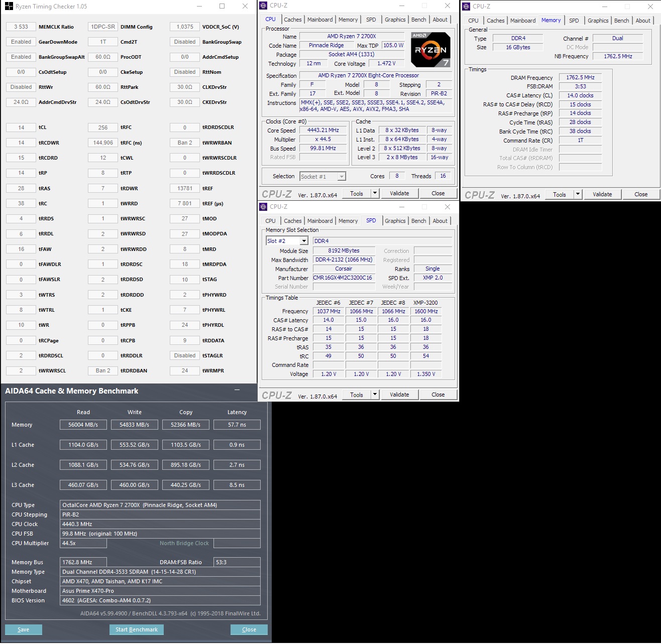Minimize the CPU-Z Memory window
Image resolution: width=661 pixels, height=644 pixels.
[x=605, y=7]
